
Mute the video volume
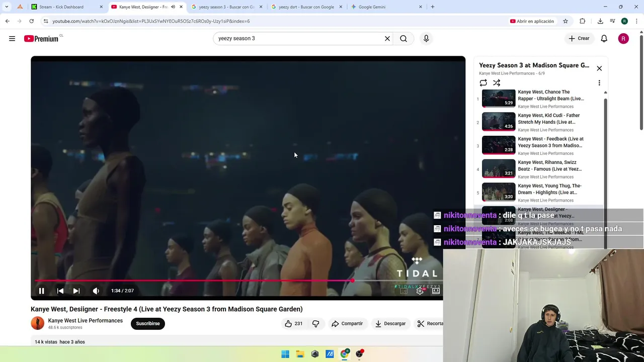pyautogui.click(x=96, y=291)
